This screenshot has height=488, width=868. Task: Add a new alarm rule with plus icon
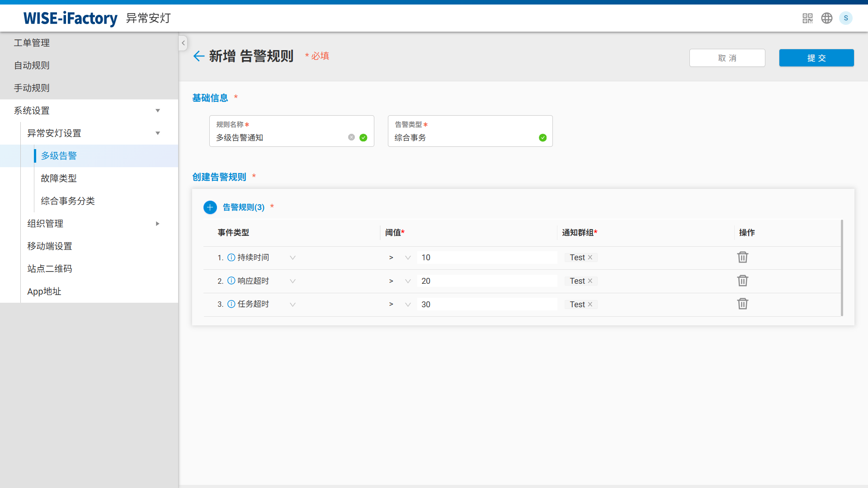[x=210, y=207]
